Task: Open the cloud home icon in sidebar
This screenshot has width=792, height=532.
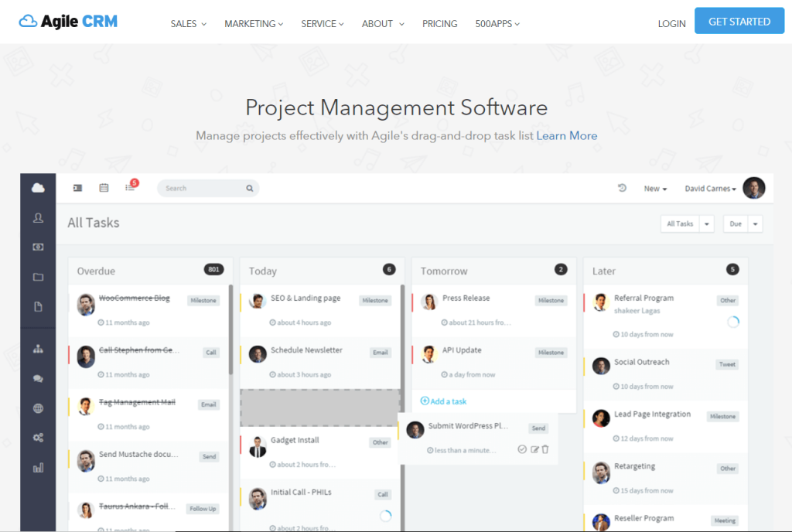Action: click(x=38, y=188)
